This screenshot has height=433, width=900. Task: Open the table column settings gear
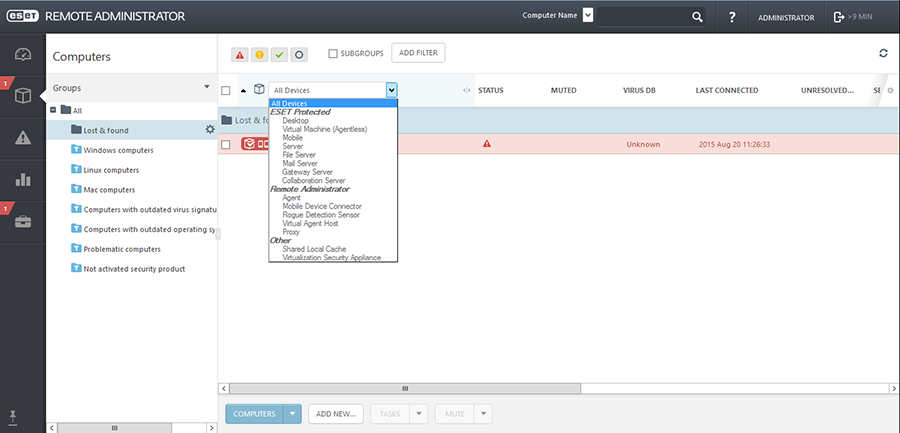(890, 91)
